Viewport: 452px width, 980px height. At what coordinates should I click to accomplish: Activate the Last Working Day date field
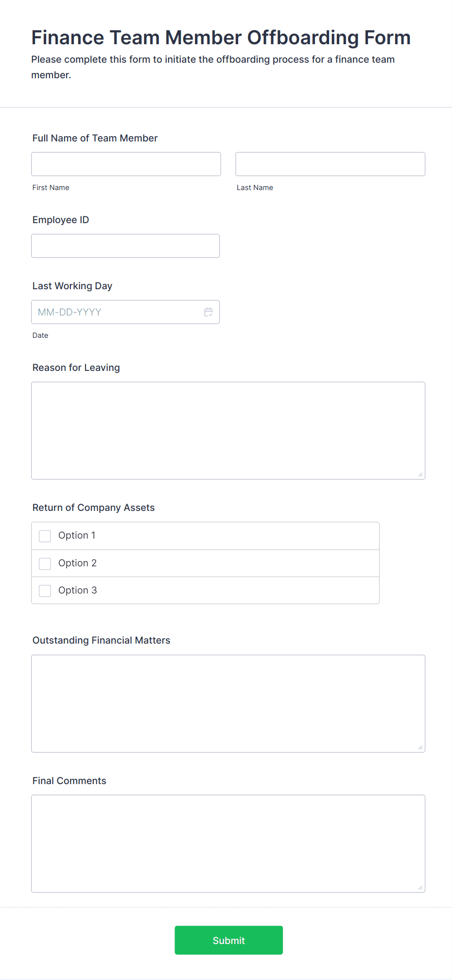point(125,312)
